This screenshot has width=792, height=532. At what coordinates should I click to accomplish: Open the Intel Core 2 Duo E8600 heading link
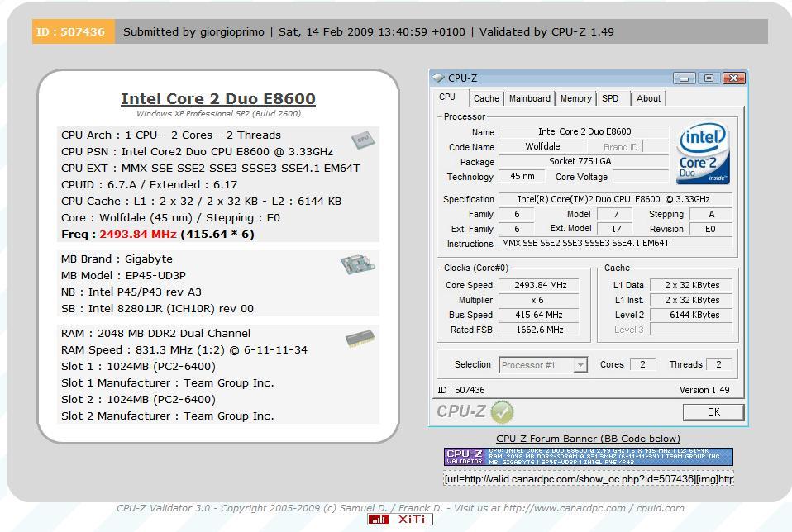tap(218, 98)
